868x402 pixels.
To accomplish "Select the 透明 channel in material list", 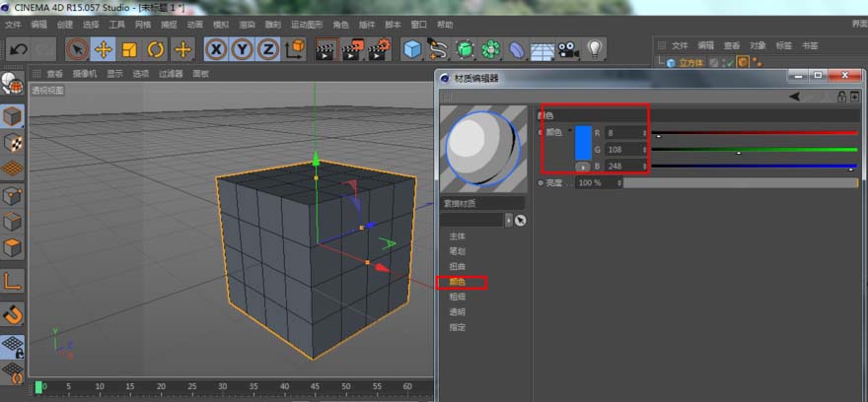I will tap(458, 311).
